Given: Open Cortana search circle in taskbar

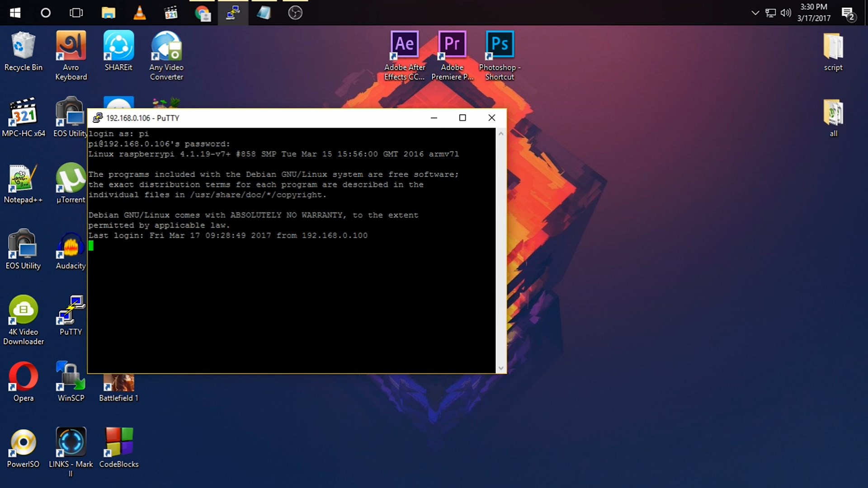Looking at the screenshot, I should (46, 13).
